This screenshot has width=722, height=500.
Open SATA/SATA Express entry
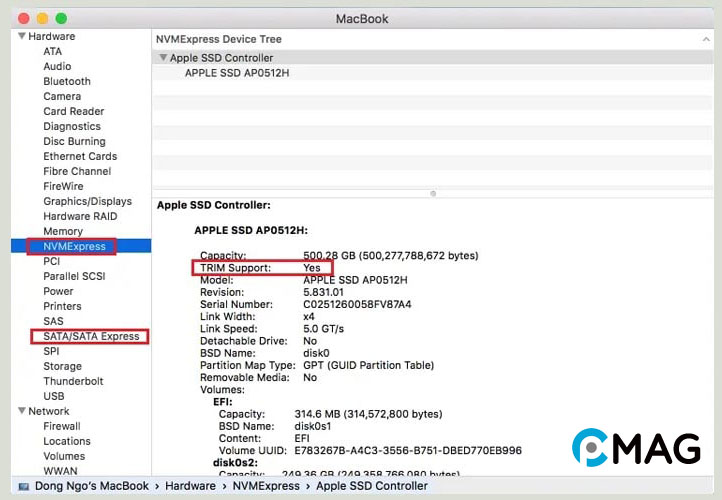tap(91, 336)
